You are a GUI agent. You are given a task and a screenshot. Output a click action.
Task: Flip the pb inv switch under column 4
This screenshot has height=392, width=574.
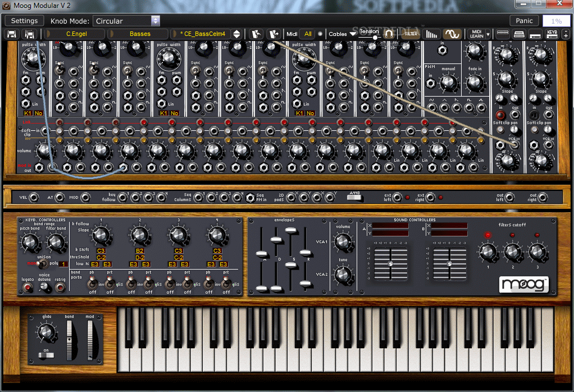pyautogui.click(x=209, y=283)
